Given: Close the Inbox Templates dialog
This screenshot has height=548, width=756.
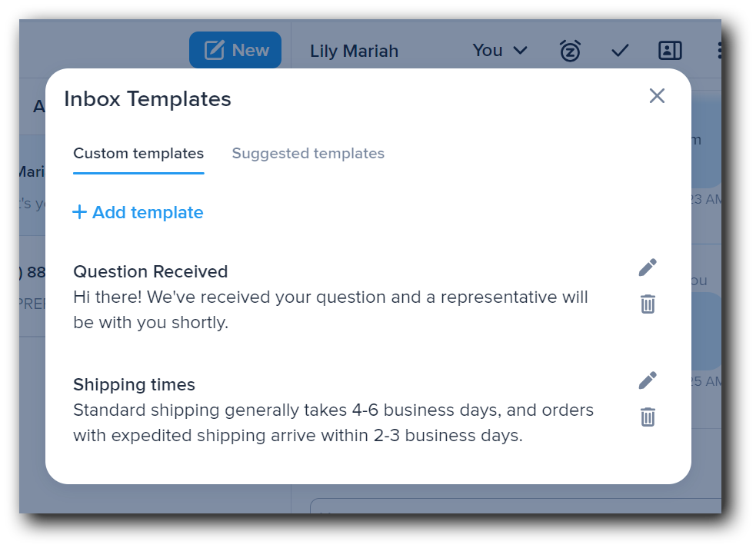Looking at the screenshot, I should pos(657,95).
